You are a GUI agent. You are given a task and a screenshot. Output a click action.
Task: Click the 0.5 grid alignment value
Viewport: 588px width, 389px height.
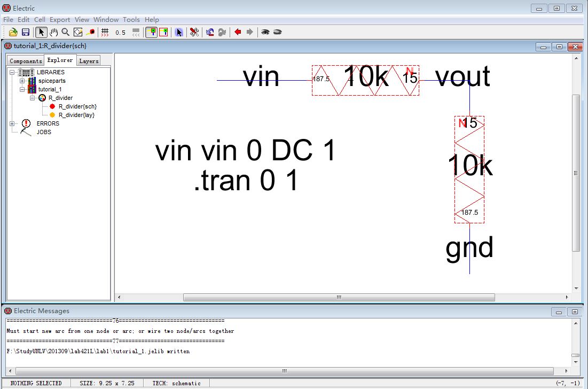(120, 33)
